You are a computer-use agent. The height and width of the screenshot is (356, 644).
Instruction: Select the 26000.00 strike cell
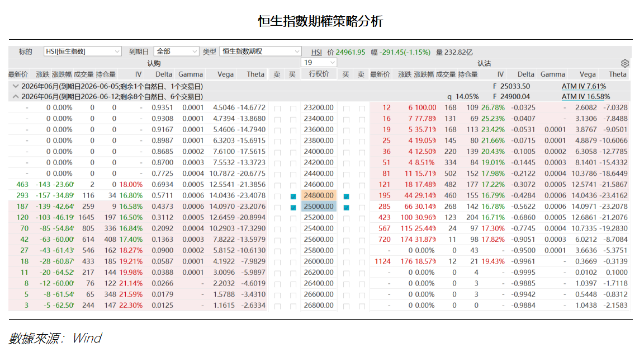point(319,261)
